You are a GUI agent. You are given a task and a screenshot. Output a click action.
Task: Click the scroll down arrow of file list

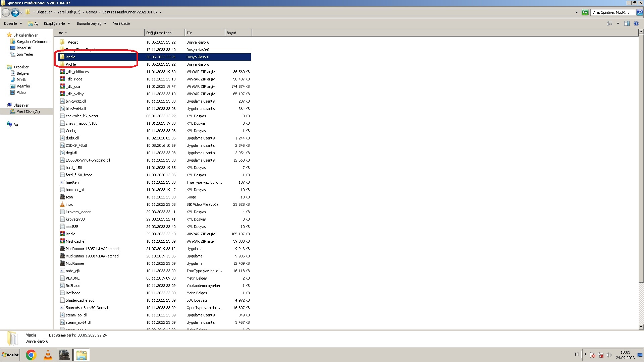[x=641, y=326]
